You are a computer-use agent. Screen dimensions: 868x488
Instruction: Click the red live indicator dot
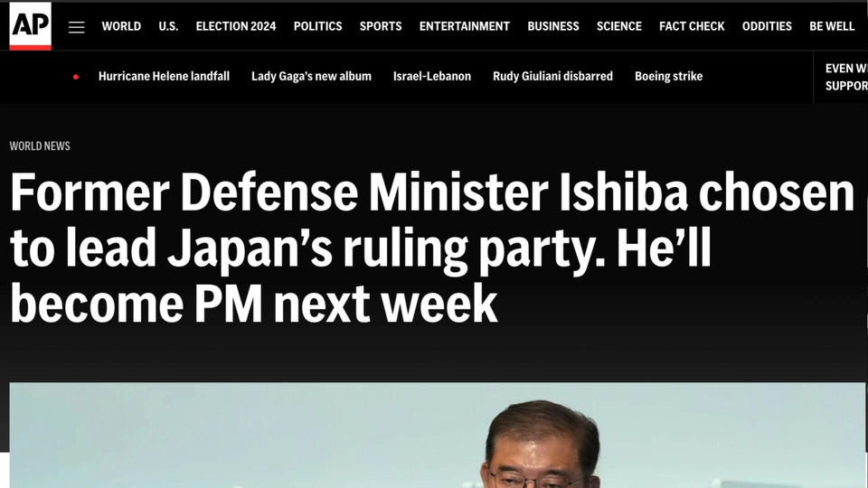(76, 77)
